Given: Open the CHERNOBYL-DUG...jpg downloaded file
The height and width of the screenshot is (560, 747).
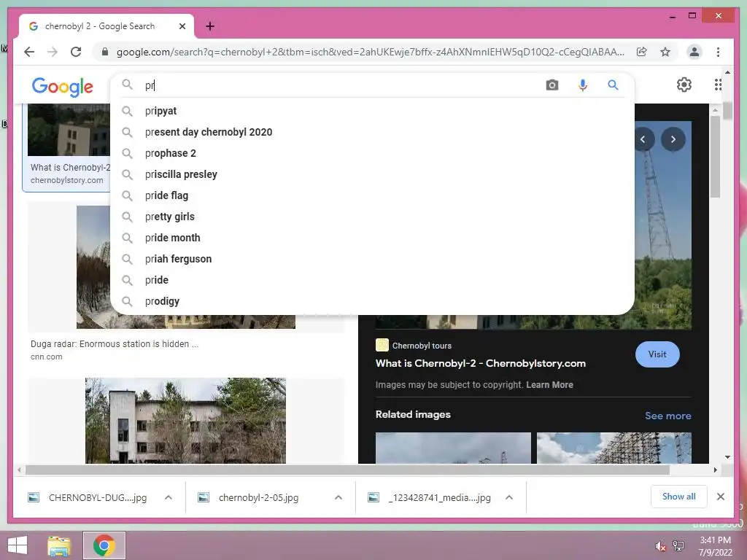Looking at the screenshot, I should pyautogui.click(x=97, y=497).
